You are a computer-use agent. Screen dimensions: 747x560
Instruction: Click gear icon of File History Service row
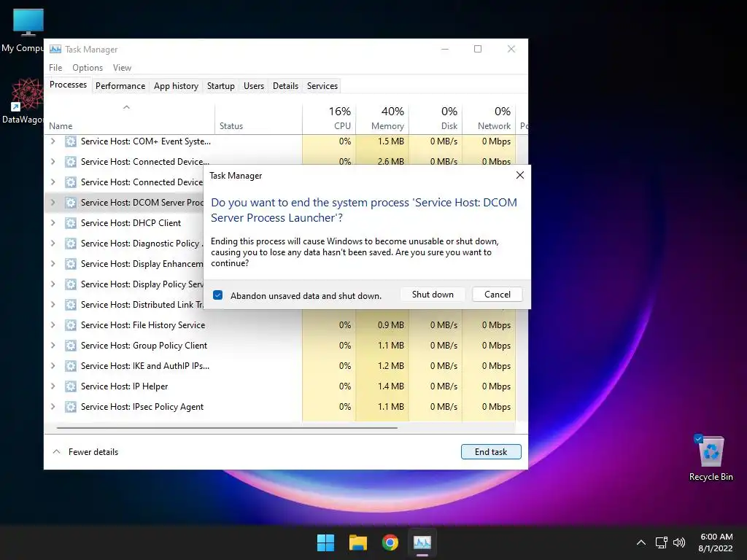(71, 325)
